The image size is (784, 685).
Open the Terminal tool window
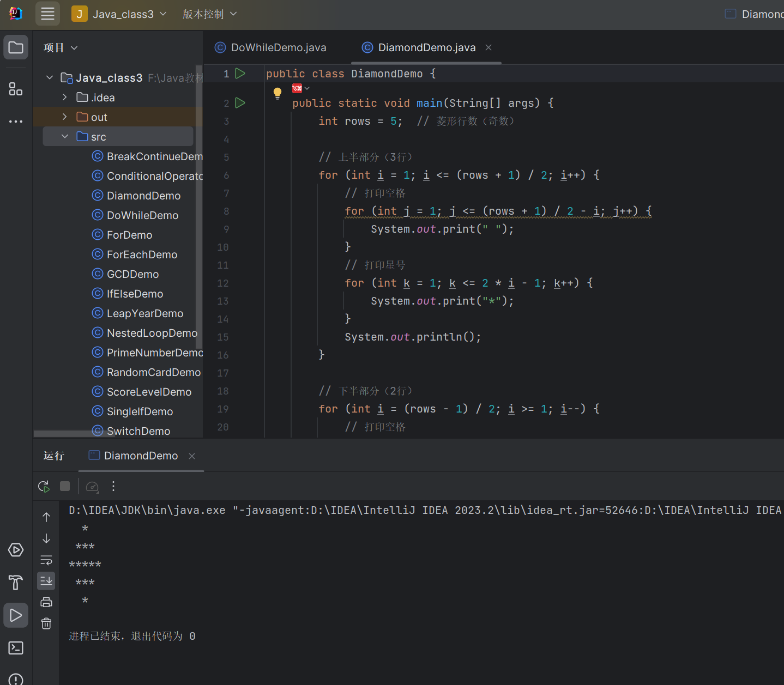click(x=16, y=648)
